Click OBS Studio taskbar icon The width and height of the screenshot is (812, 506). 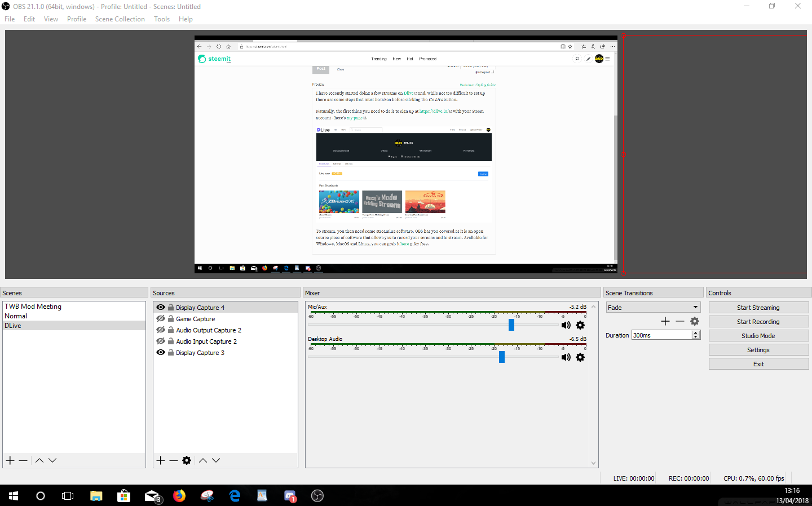tap(317, 496)
